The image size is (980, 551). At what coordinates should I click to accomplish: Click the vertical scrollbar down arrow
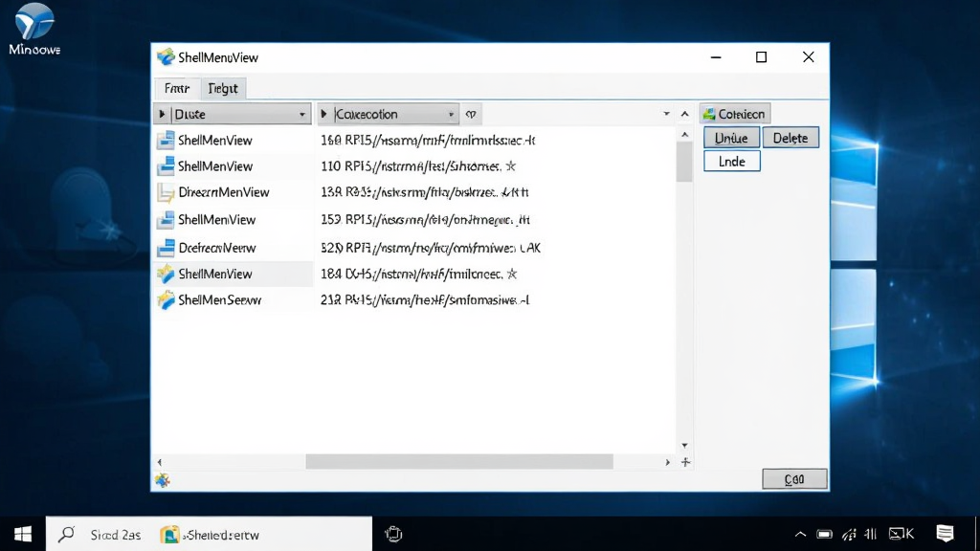pyautogui.click(x=685, y=446)
